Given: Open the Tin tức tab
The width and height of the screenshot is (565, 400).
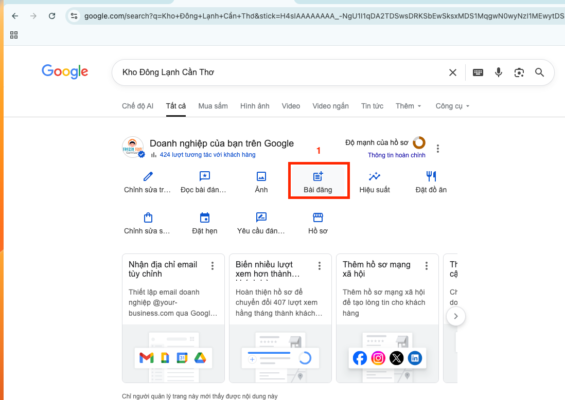Looking at the screenshot, I should 372,106.
